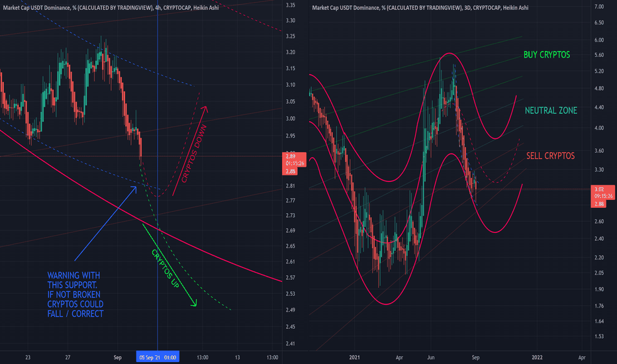The width and height of the screenshot is (617, 364).
Task: Click the 23 date label on 4h axis
Action: pyautogui.click(x=28, y=357)
